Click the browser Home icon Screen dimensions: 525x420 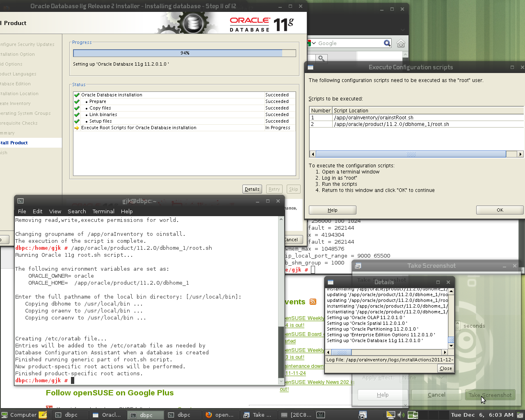(x=401, y=43)
